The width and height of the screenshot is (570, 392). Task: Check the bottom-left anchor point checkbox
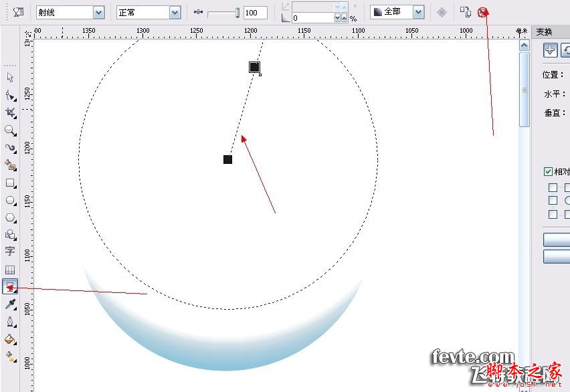pyautogui.click(x=553, y=214)
